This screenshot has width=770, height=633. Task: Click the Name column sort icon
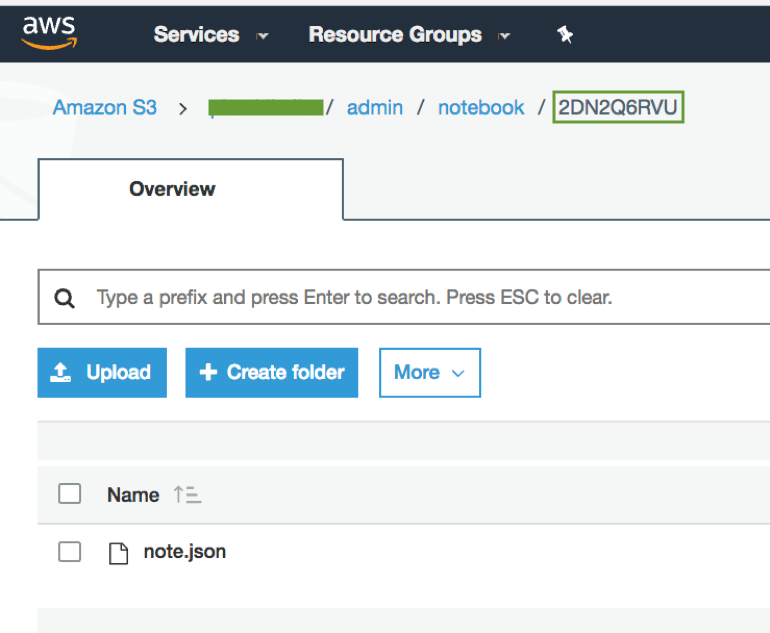pos(187,494)
